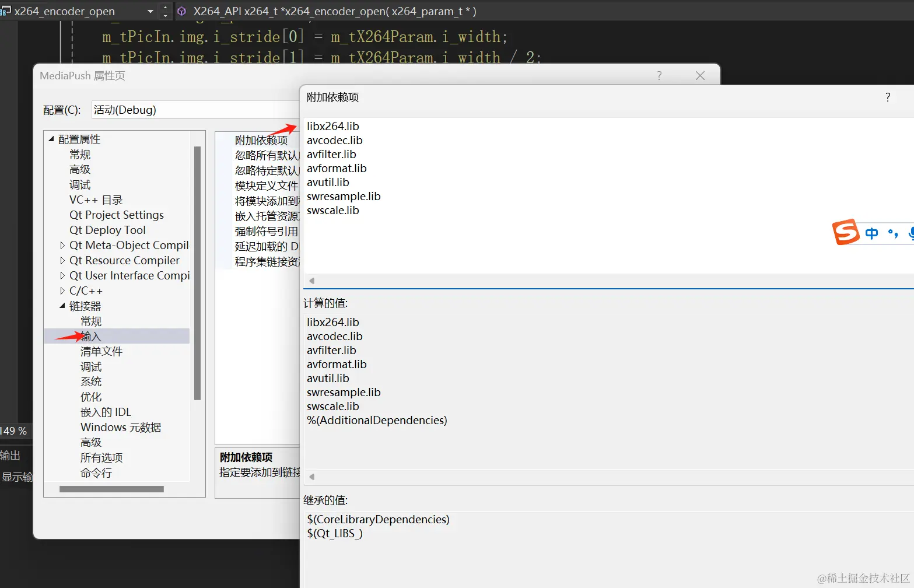Toggle Sogou punctuation mode icon
The height and width of the screenshot is (588, 914).
[x=893, y=233]
